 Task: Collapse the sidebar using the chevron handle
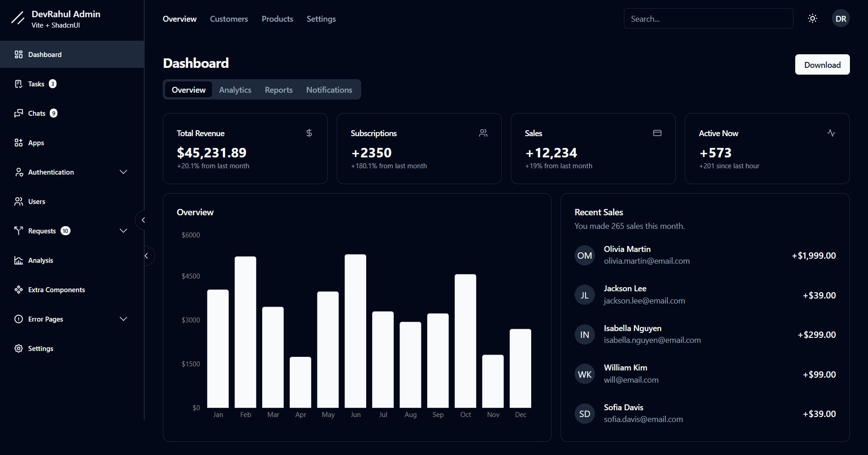pyautogui.click(x=143, y=220)
